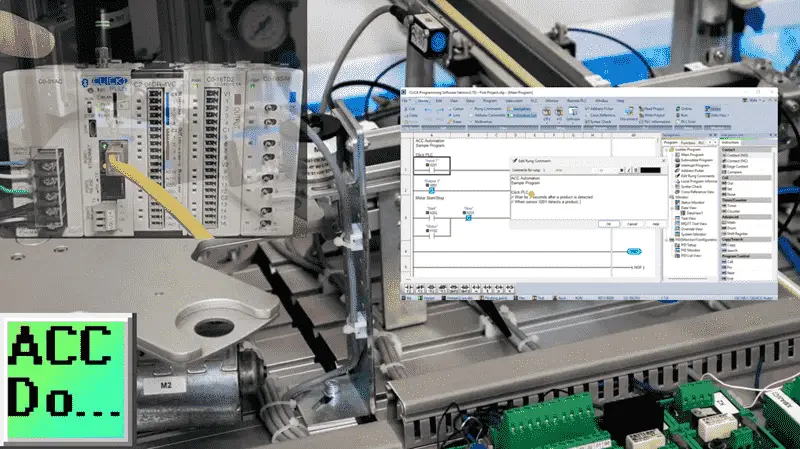
Task: Collapse the Ladder Program tree node
Action: [666, 149]
